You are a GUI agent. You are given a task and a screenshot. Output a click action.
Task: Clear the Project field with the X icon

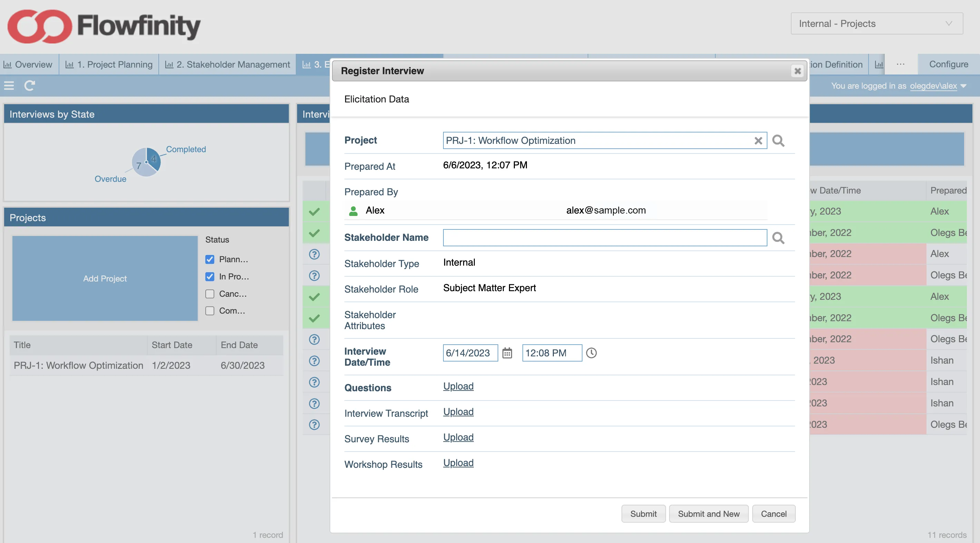tap(758, 140)
